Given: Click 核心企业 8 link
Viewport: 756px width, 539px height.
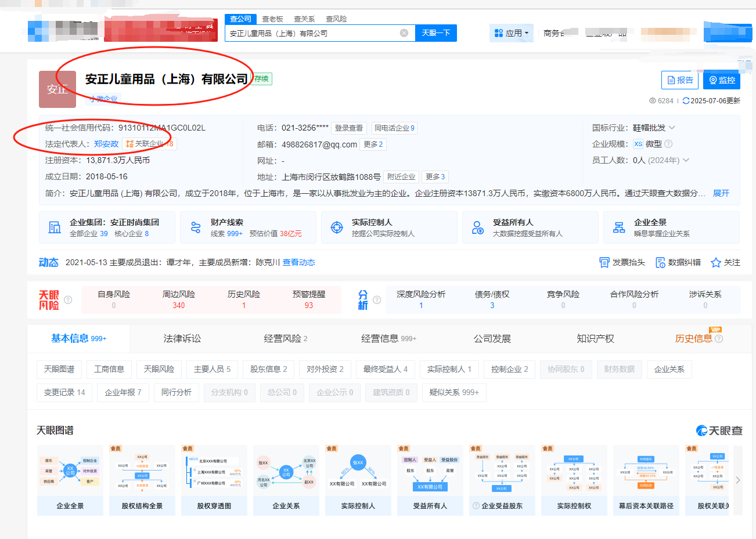Looking at the screenshot, I should click(x=131, y=233).
